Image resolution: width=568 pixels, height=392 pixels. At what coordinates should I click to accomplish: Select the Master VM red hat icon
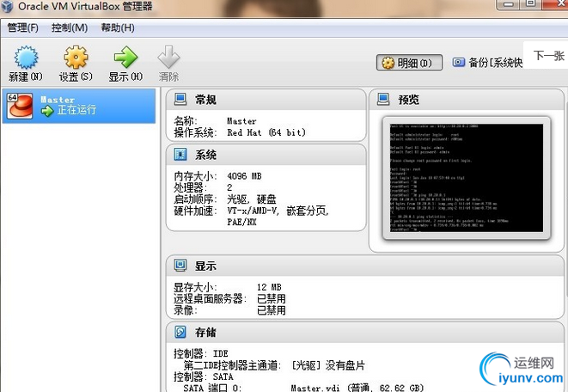pos(21,106)
